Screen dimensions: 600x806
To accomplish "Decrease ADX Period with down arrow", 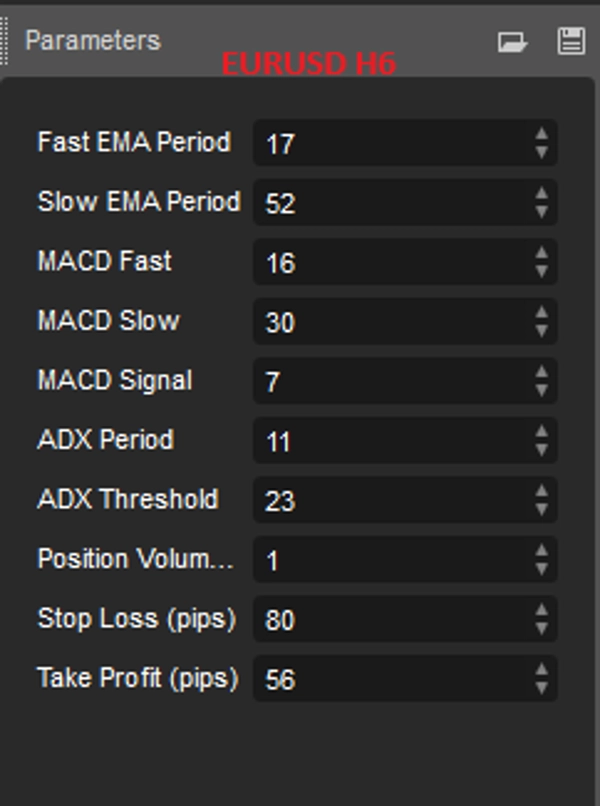I will click(x=541, y=450).
